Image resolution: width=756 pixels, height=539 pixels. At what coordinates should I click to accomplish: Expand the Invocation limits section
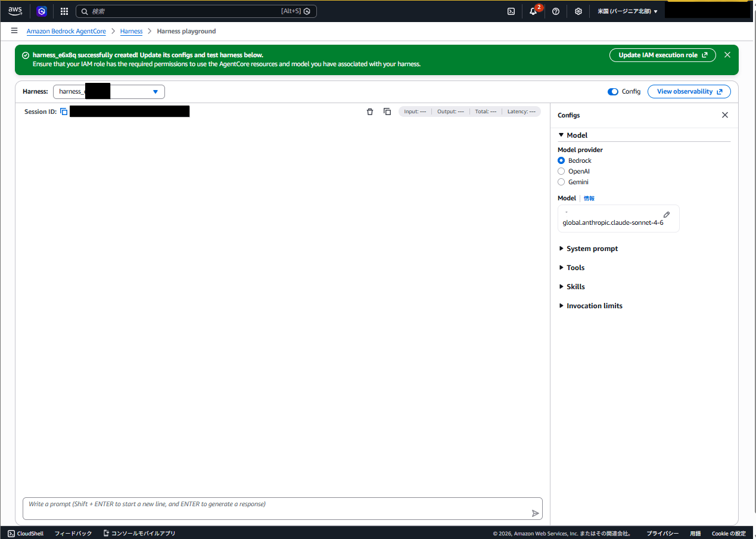[594, 306]
